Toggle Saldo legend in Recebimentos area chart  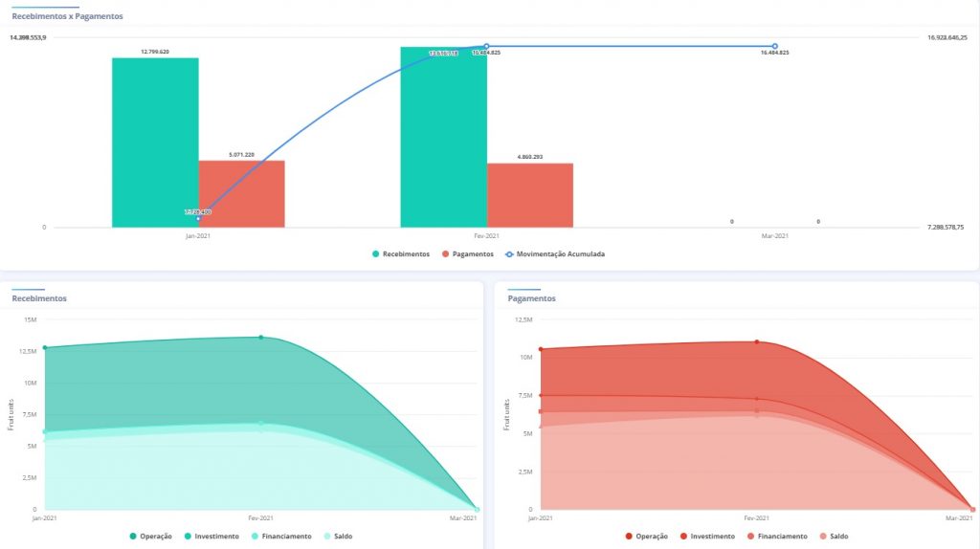tap(337, 537)
